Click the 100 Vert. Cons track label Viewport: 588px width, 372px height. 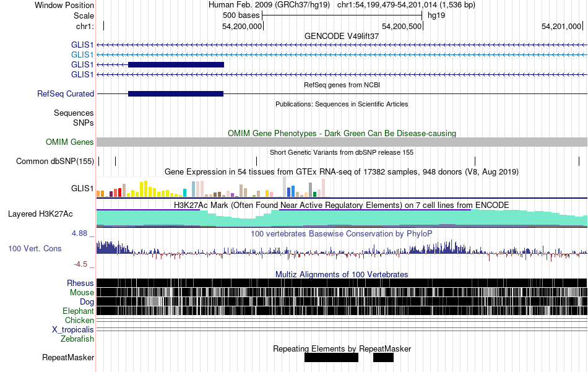pos(35,248)
